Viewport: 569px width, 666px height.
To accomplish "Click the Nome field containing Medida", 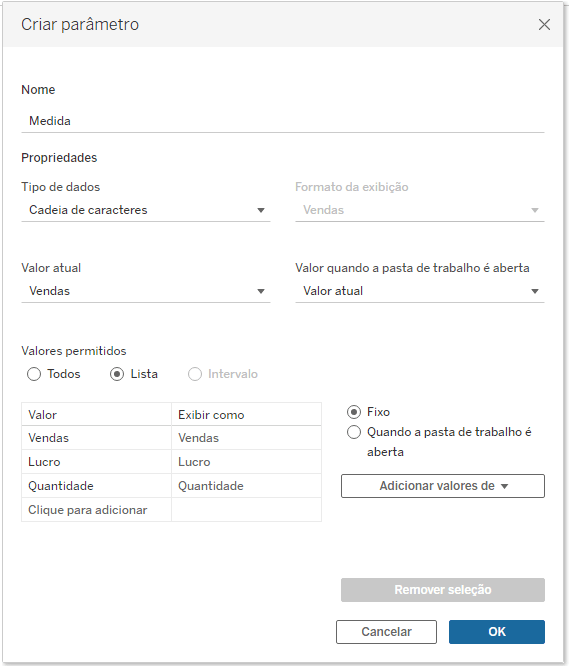I will tap(283, 121).
